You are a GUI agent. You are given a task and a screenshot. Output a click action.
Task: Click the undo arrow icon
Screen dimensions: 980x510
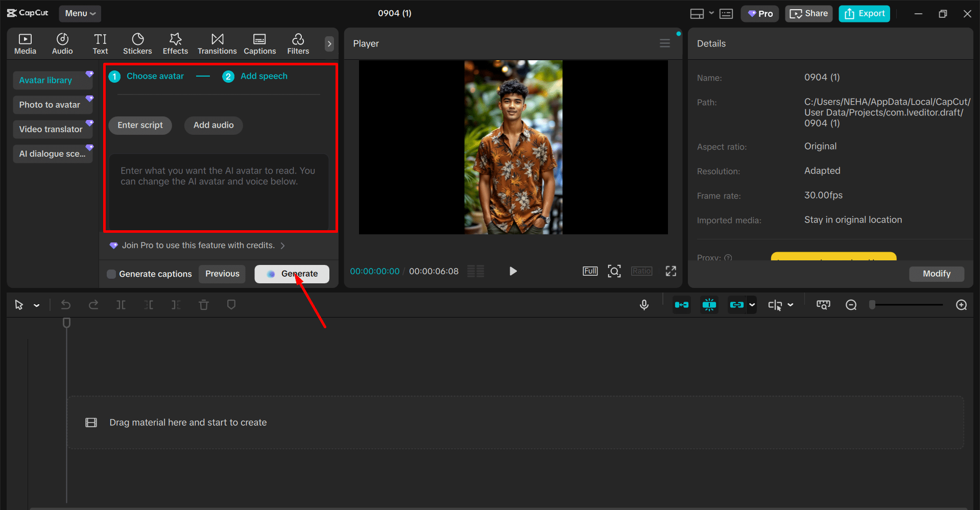(x=66, y=305)
